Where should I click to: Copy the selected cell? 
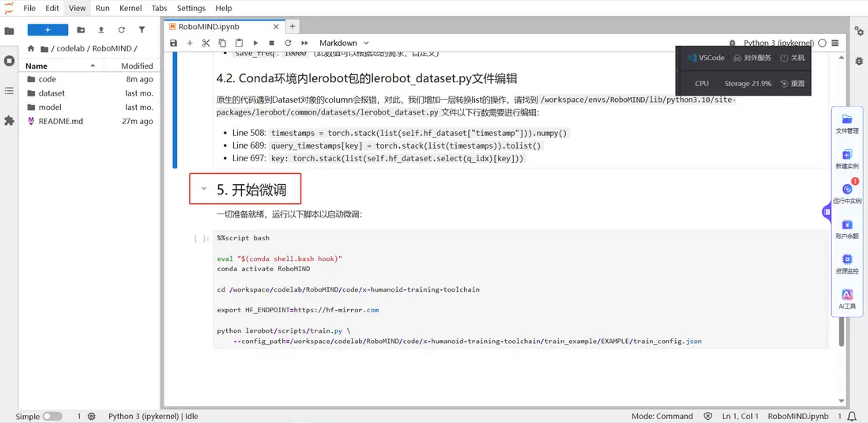coord(223,43)
